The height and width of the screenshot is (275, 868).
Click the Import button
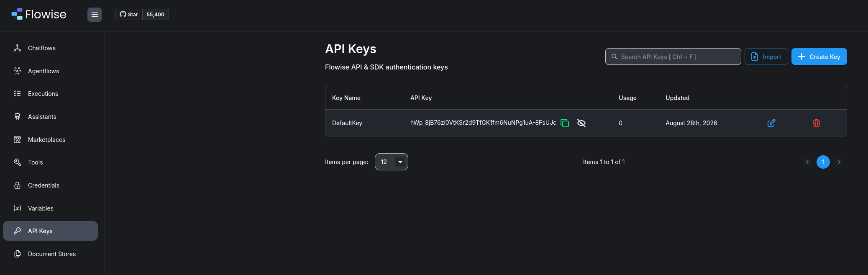pos(766,57)
